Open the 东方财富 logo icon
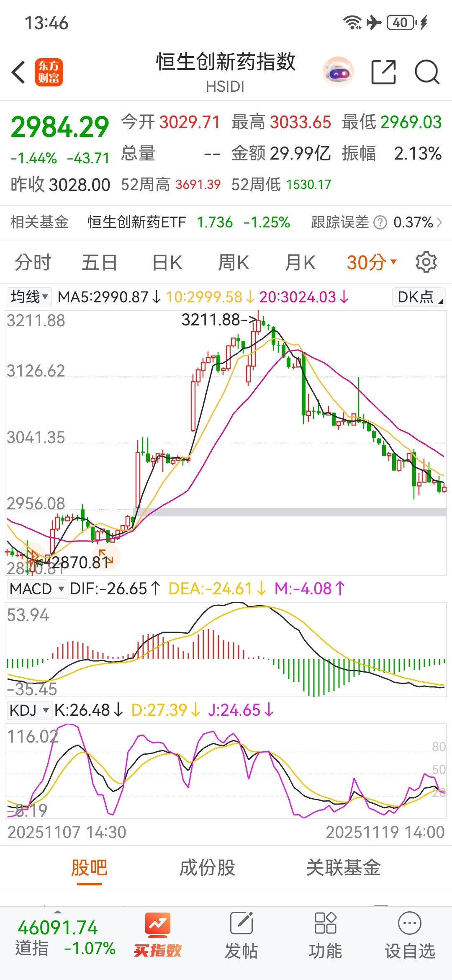452x980 pixels. pos(49,72)
